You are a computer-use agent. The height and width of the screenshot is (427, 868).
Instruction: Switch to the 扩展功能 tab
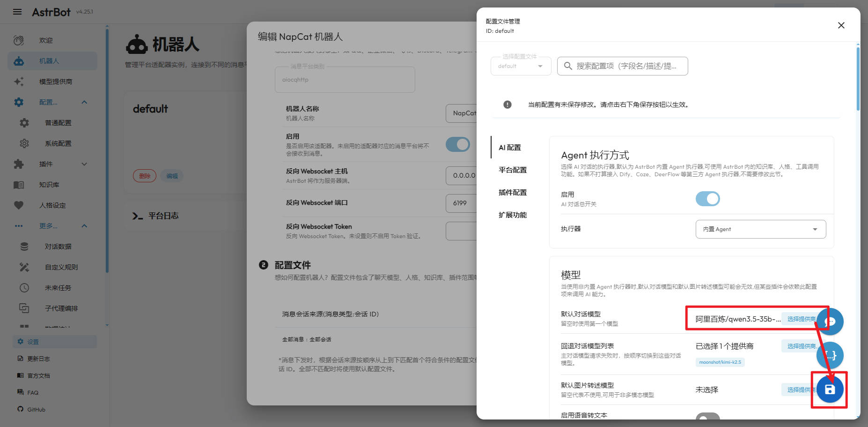click(x=513, y=215)
